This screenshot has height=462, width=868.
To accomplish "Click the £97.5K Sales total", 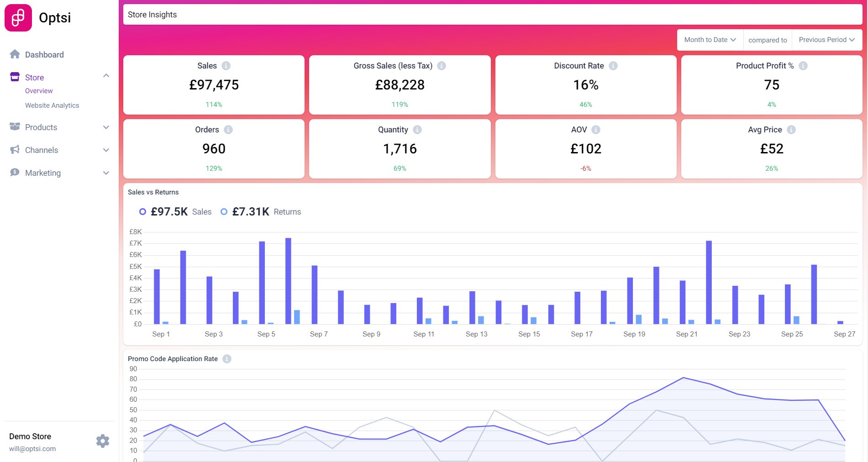I will [x=169, y=211].
